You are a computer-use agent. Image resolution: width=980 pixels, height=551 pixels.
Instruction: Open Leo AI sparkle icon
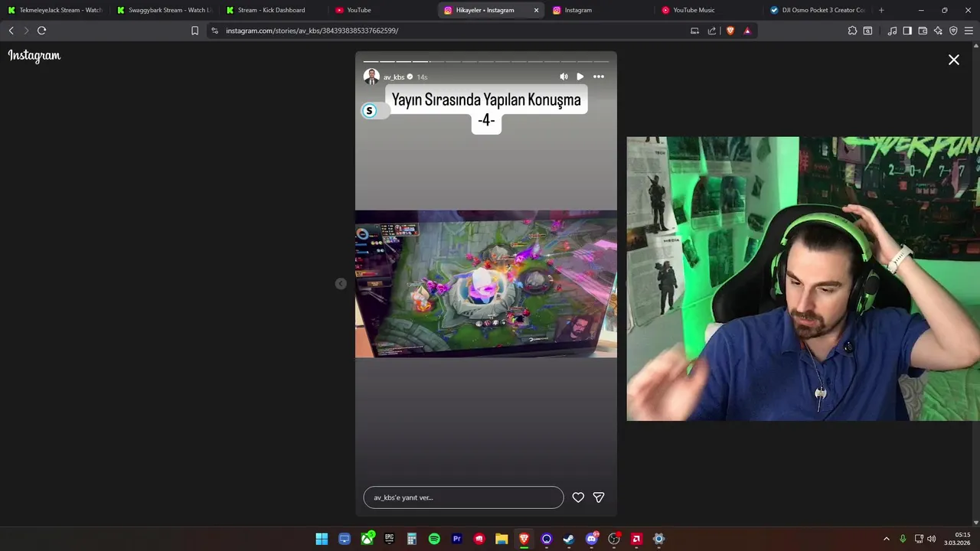coord(938,31)
